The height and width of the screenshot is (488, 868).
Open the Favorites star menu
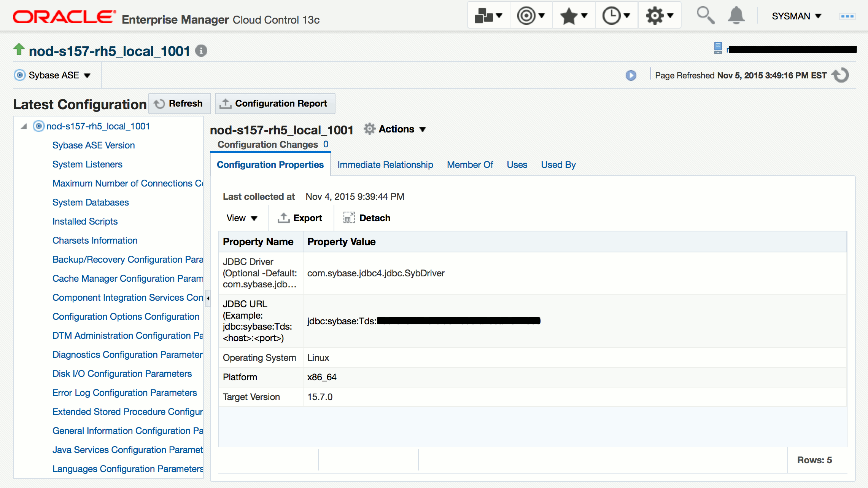pos(574,16)
